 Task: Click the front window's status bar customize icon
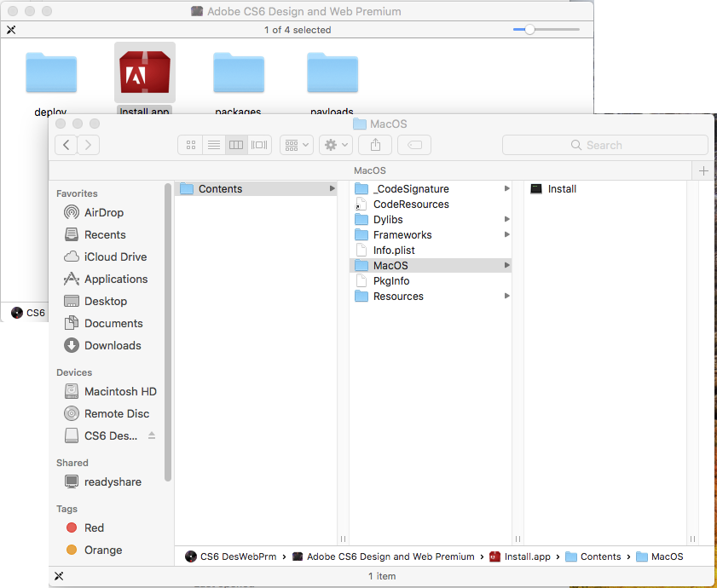click(x=59, y=576)
